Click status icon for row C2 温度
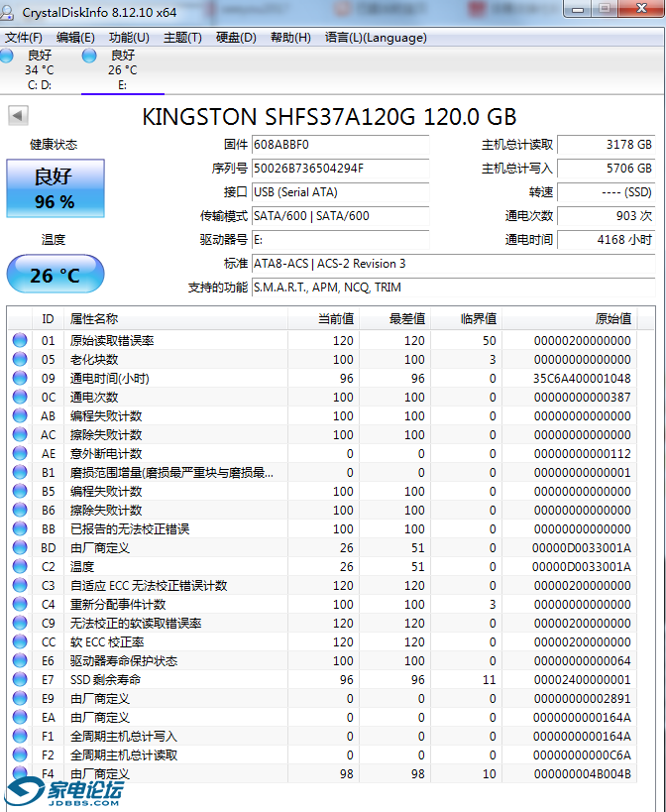The width and height of the screenshot is (666, 812). [x=20, y=566]
